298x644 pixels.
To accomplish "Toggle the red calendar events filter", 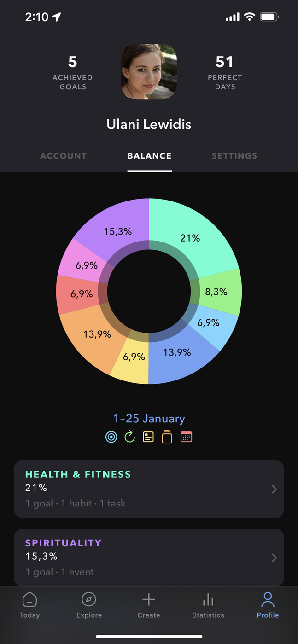I will 186,437.
